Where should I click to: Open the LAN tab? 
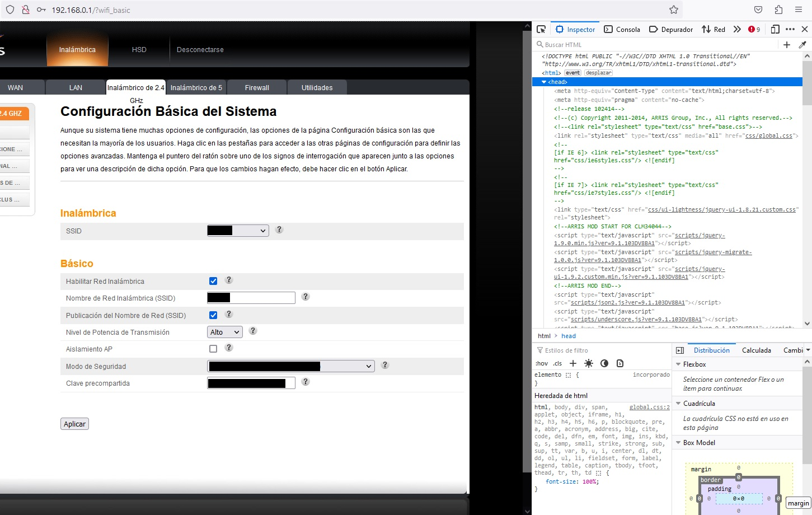click(x=76, y=87)
